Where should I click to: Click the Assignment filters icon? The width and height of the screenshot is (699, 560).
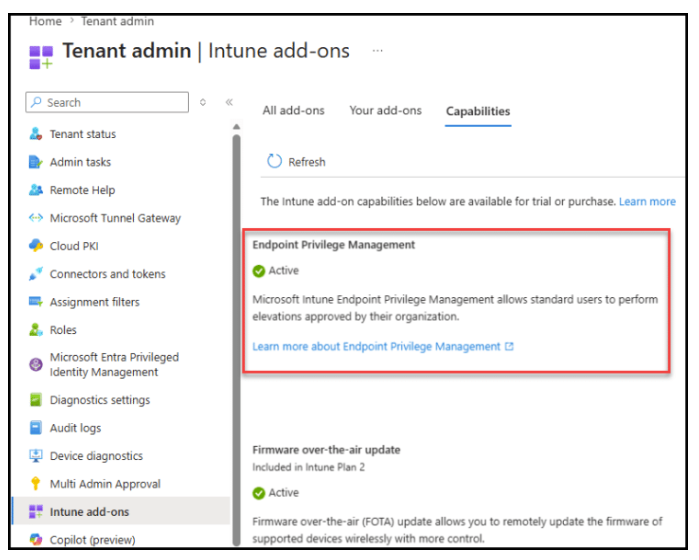(36, 302)
